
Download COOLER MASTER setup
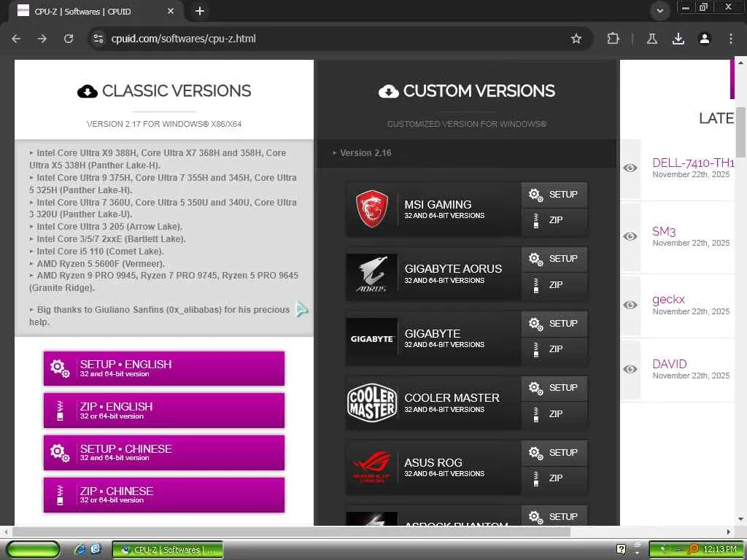click(554, 388)
